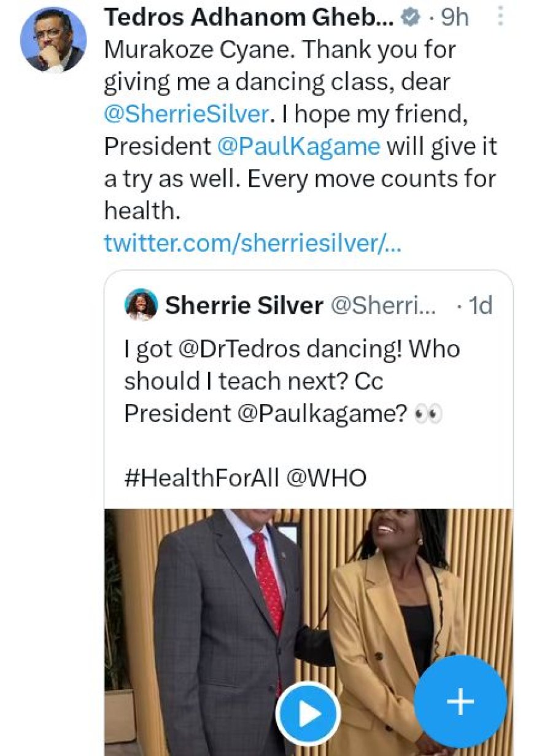Tap the 9h timestamp on the tweet

click(455, 18)
